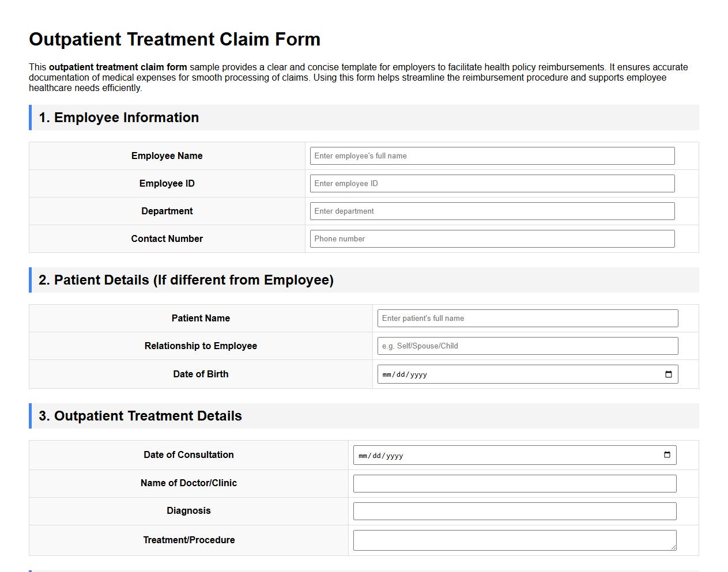The width and height of the screenshot is (728, 572).
Task: Select the mm segment of Date of Birth
Action: tap(387, 374)
